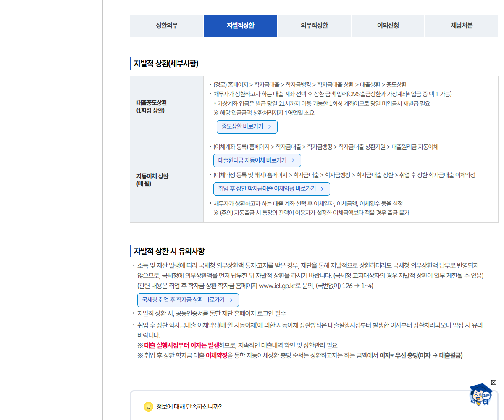Image resolution: width=504 pixels, height=420 pixels.
Task: Click the 대출원리금 자동이체 바로가기 button
Action: [257, 160]
